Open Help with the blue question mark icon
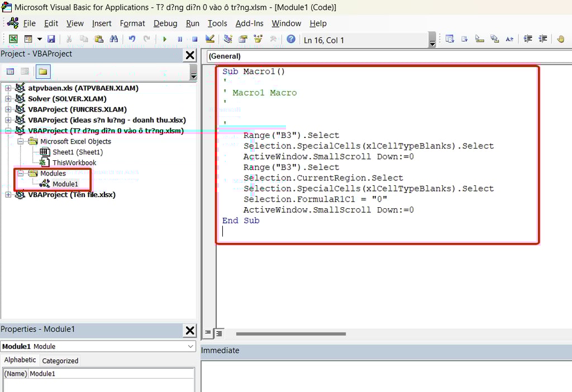572x392 pixels. pos(290,39)
